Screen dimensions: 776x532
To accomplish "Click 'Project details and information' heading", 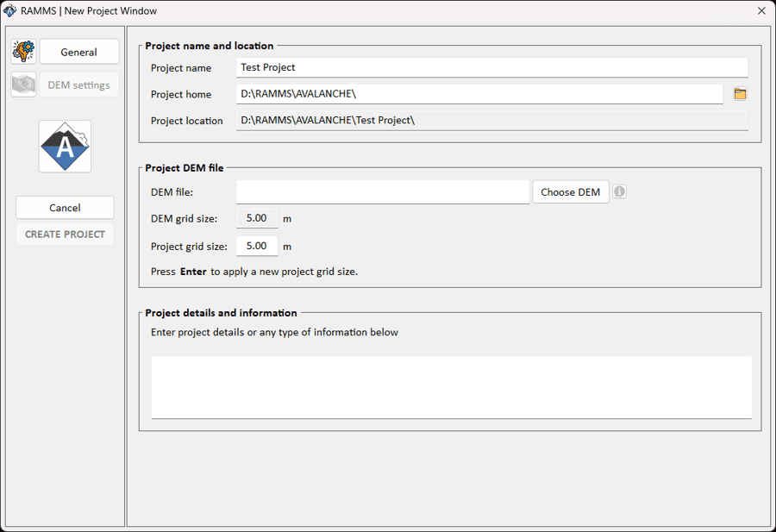I will (x=222, y=313).
